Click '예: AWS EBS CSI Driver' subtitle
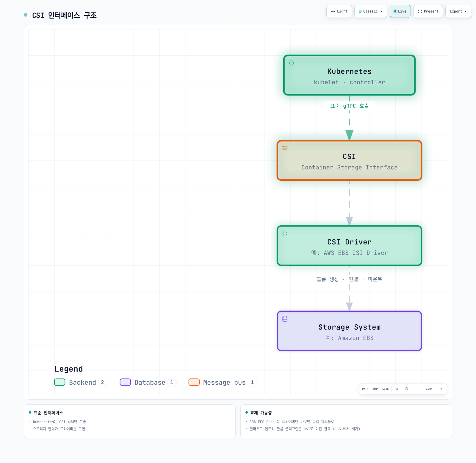The height and width of the screenshot is (463, 476). tap(349, 253)
